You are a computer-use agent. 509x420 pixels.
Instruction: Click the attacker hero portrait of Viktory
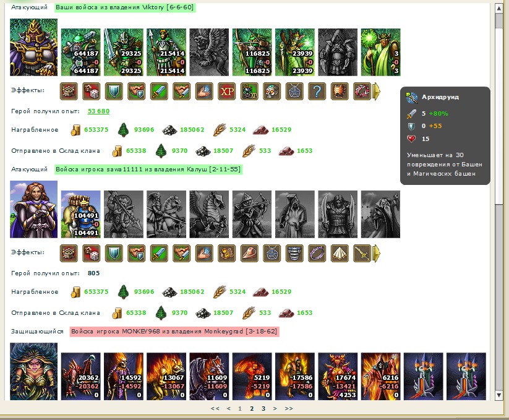coord(34,48)
